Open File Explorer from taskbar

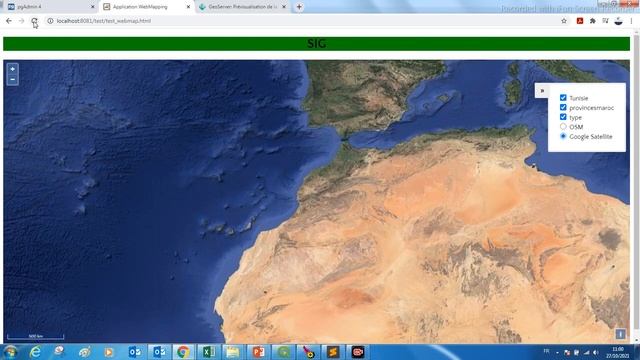click(x=233, y=352)
